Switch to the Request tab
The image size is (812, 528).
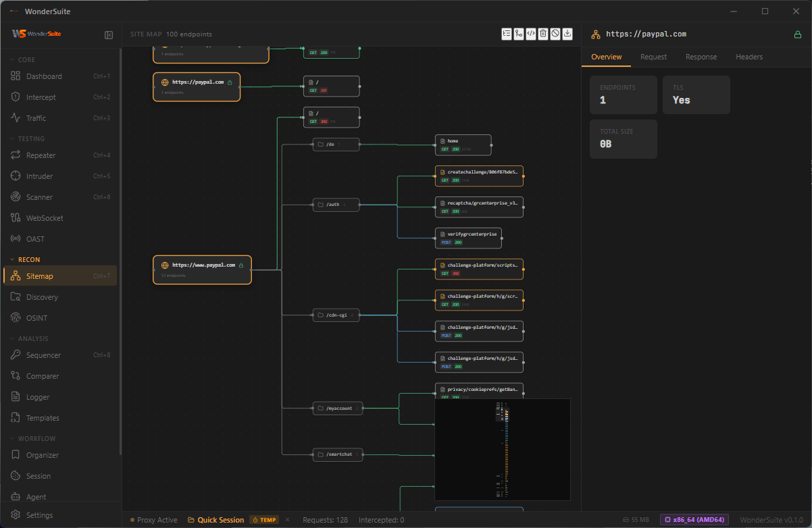pyautogui.click(x=653, y=57)
